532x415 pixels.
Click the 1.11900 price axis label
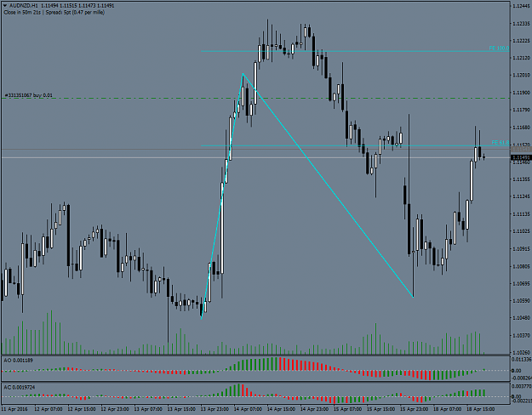522,92
